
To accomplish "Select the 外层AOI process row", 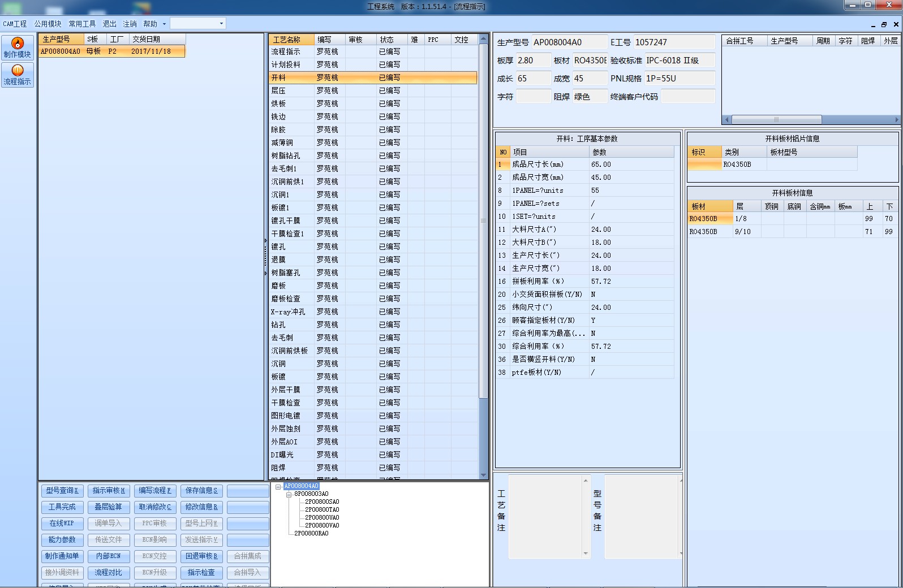I will click(373, 442).
